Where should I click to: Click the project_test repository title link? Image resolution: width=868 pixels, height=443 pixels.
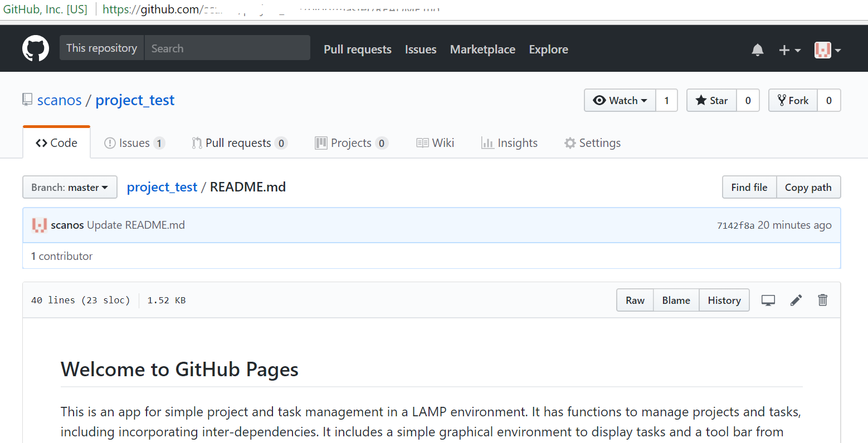[135, 100]
